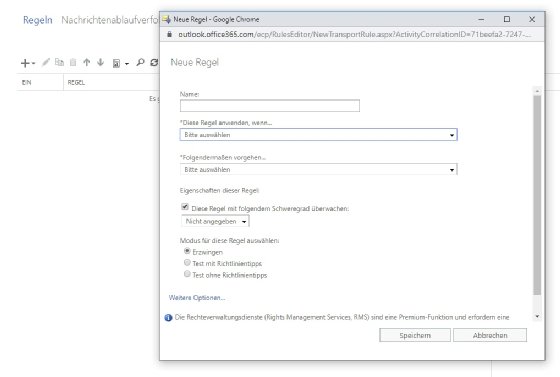Click the Neue Regel window title icon
Viewport: 560px width, 377px height.
pyautogui.click(x=166, y=19)
